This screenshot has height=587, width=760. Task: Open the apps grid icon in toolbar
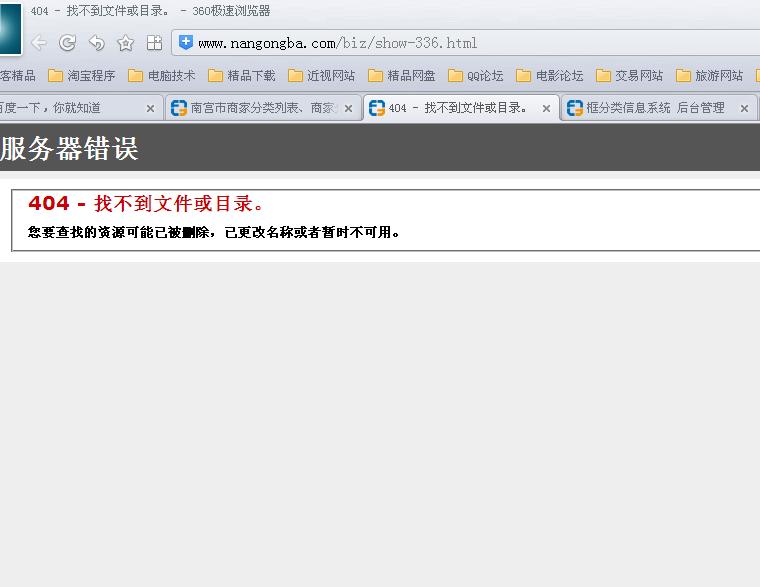click(x=154, y=43)
